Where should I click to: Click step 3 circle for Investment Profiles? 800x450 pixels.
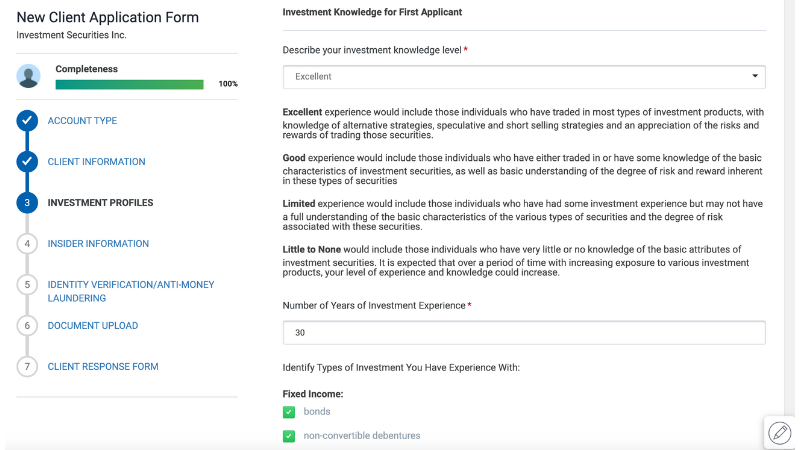click(27, 203)
